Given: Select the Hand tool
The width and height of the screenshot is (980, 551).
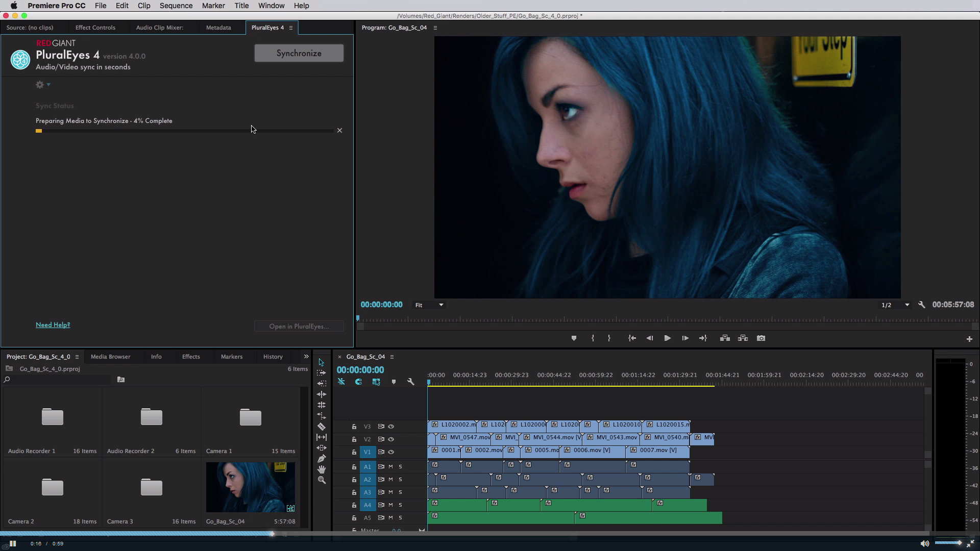Looking at the screenshot, I should tap(322, 469).
